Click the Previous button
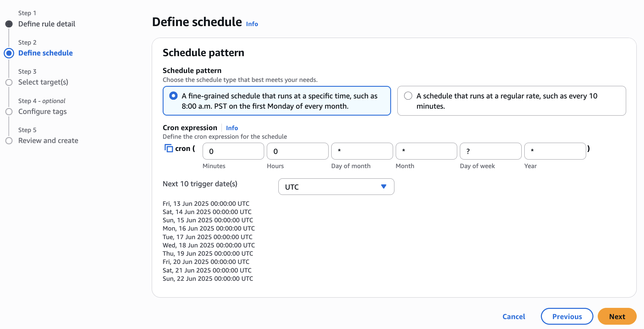 (x=567, y=316)
